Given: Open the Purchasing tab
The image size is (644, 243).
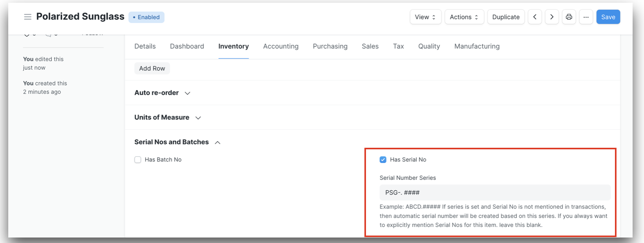Looking at the screenshot, I should [330, 46].
